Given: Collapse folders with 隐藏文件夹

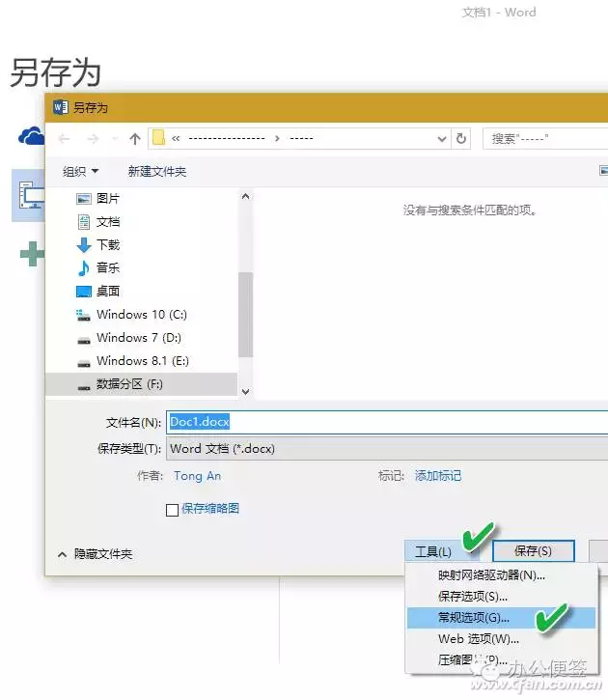Looking at the screenshot, I should (96, 554).
